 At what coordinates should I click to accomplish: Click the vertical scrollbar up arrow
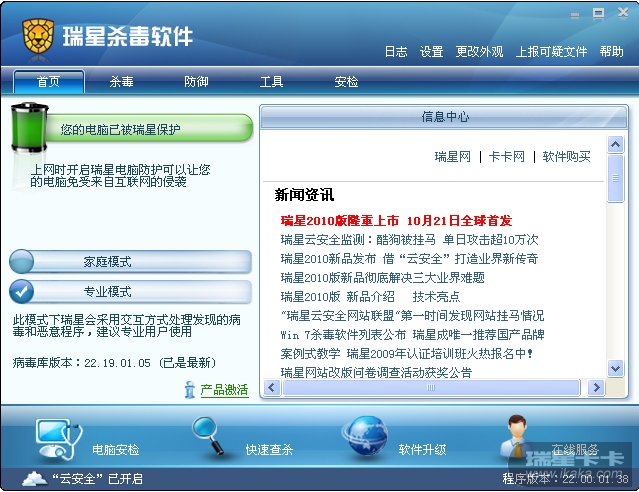[615, 144]
